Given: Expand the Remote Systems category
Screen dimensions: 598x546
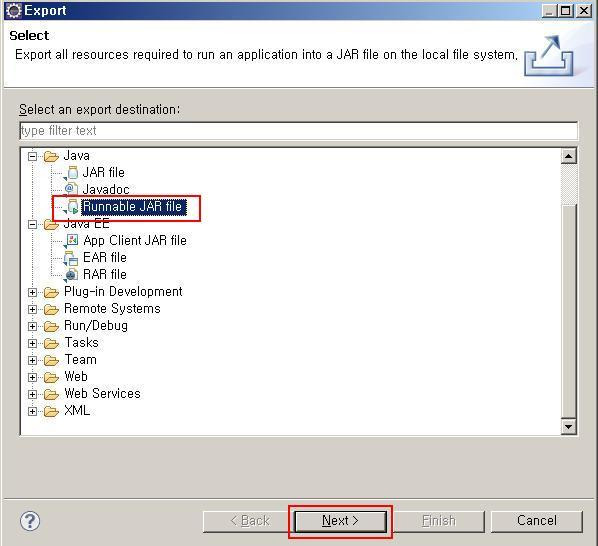Looking at the screenshot, I should 33,309.
